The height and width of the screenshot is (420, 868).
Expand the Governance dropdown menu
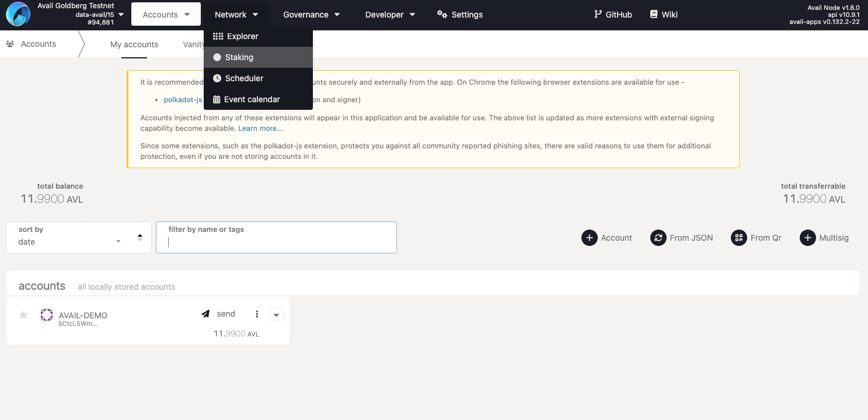tap(311, 15)
